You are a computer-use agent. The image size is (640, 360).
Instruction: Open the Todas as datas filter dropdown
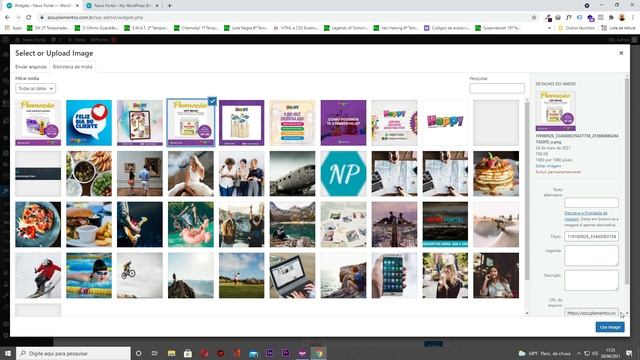point(36,88)
